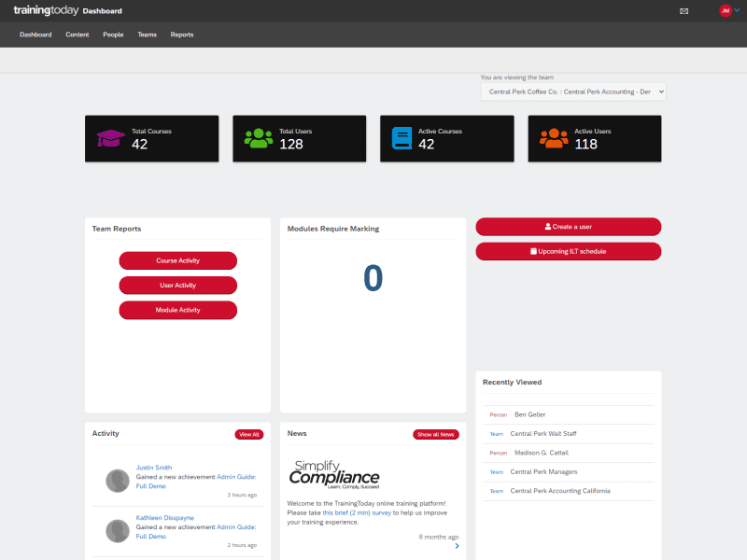The height and width of the screenshot is (560, 747).
Task: Go to the Reports menu
Action: point(182,35)
